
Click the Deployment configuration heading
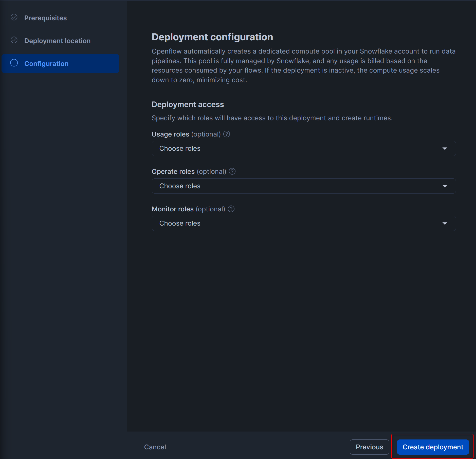click(x=212, y=37)
